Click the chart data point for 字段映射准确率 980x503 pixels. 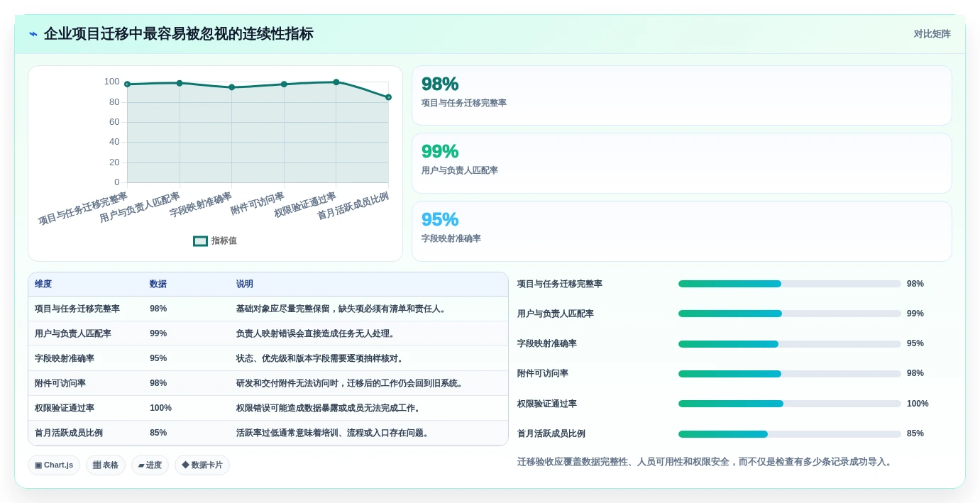tap(231, 87)
